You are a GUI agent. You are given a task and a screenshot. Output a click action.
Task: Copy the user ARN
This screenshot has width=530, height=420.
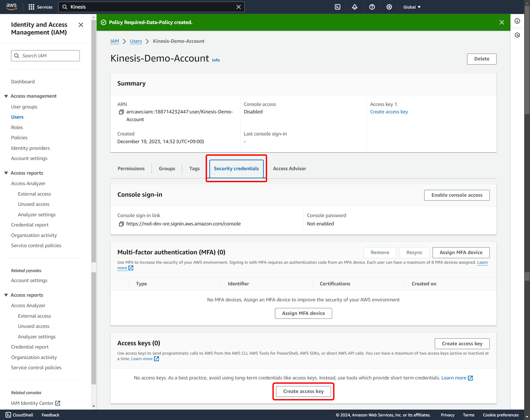point(121,112)
